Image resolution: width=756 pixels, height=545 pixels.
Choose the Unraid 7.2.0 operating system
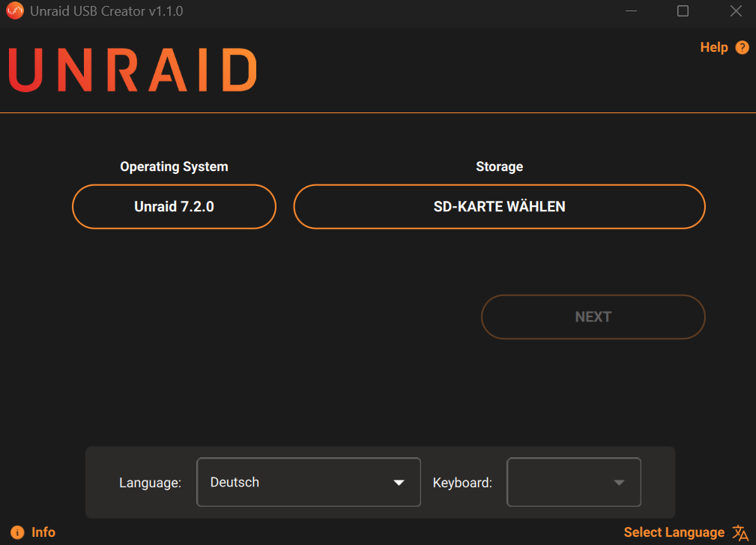(x=174, y=206)
